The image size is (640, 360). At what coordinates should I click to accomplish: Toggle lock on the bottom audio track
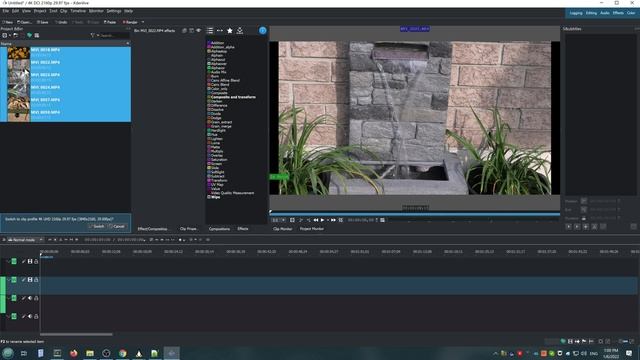(x=36, y=316)
